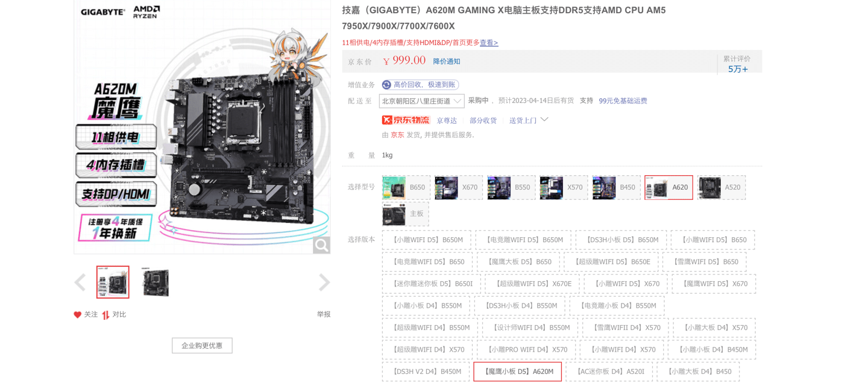Select version 【小雕PRO WIFI D4】X570

click(x=526, y=350)
